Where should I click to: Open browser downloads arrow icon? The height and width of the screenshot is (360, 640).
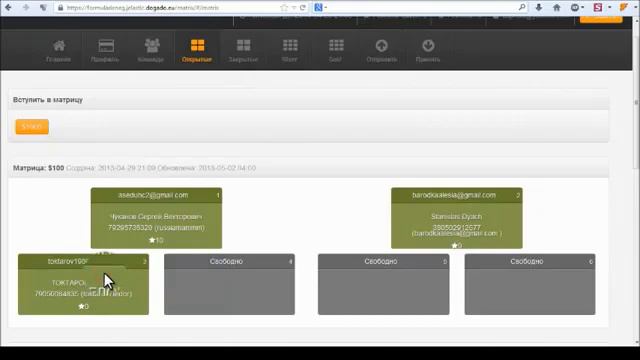539,7
